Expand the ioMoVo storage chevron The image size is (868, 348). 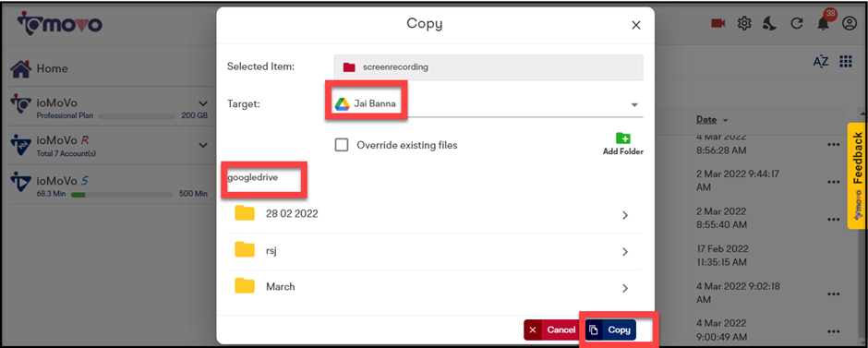pos(202,103)
